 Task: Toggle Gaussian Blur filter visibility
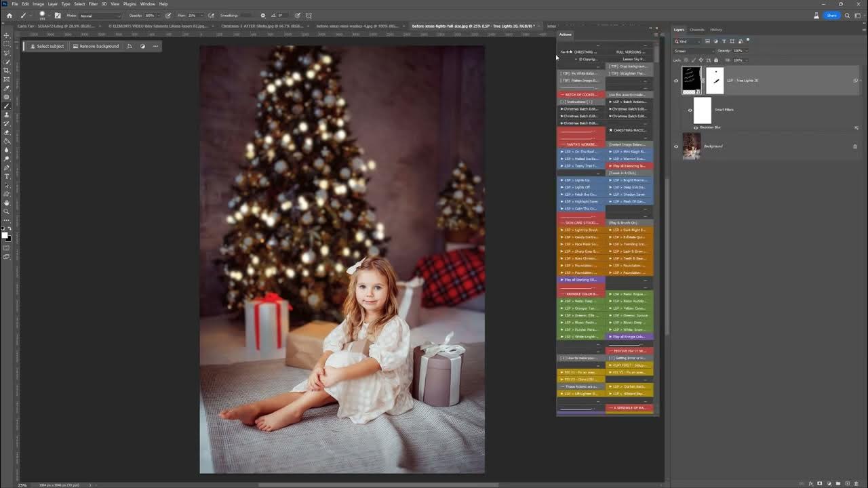[696, 128]
